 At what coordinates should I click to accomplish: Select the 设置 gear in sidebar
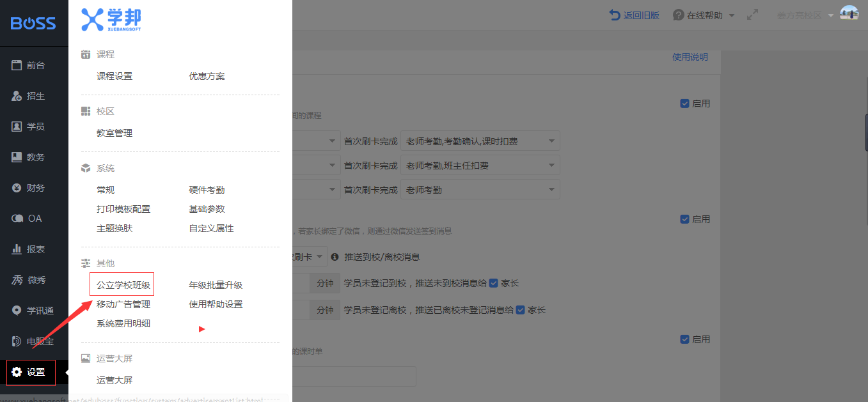(17, 372)
